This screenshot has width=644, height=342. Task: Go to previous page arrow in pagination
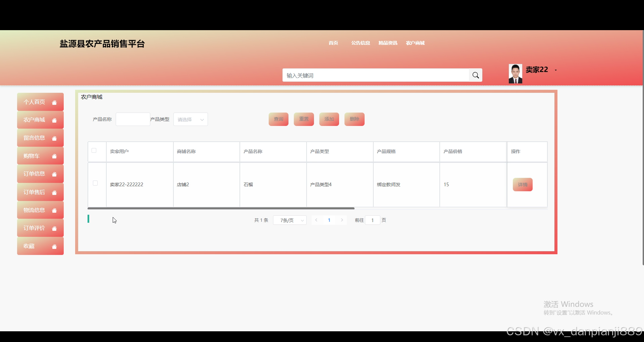point(316,220)
